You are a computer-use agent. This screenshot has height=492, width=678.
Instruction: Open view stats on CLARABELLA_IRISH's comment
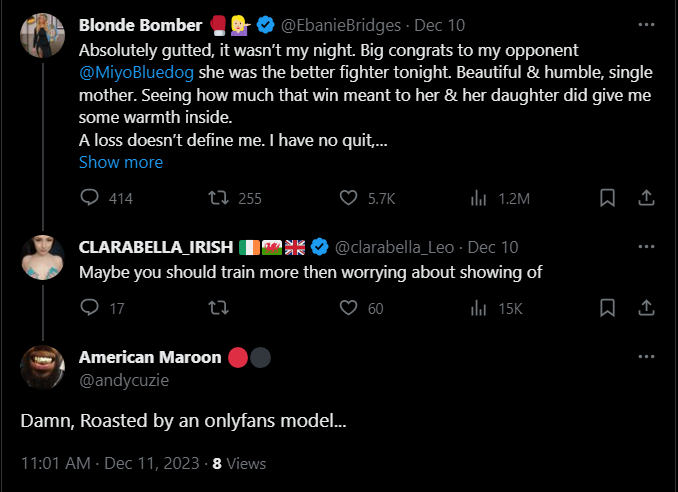(x=478, y=308)
